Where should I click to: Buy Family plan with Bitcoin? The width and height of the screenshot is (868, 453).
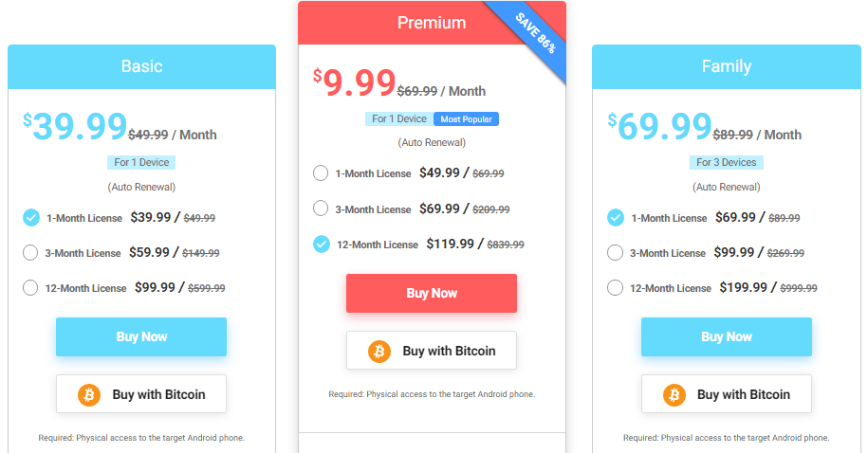pyautogui.click(x=727, y=394)
